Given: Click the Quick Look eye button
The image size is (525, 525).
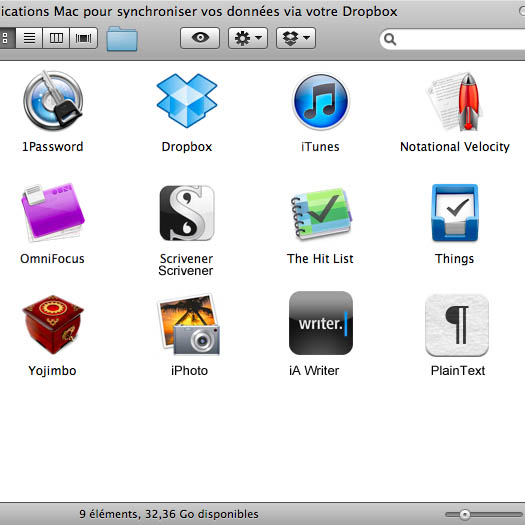Looking at the screenshot, I should coord(200,38).
